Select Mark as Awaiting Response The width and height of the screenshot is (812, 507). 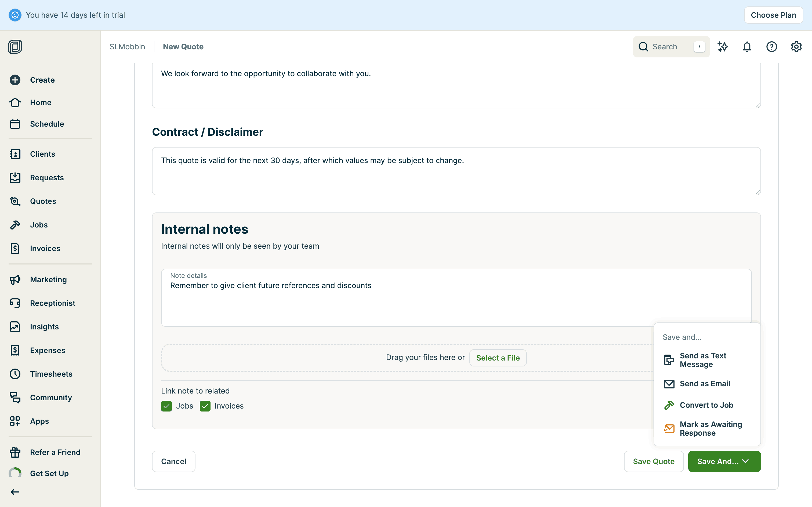pyautogui.click(x=710, y=429)
